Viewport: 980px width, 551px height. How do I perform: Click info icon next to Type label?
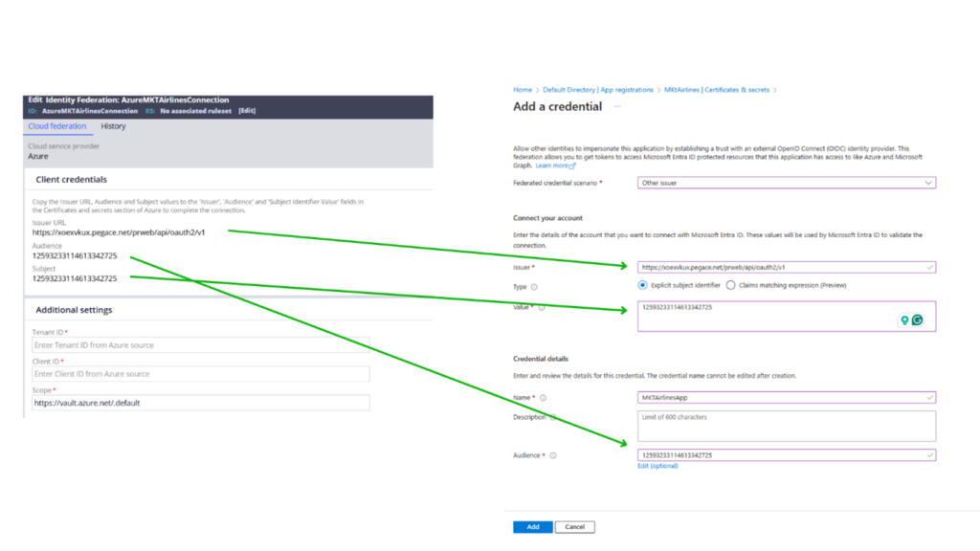click(534, 286)
